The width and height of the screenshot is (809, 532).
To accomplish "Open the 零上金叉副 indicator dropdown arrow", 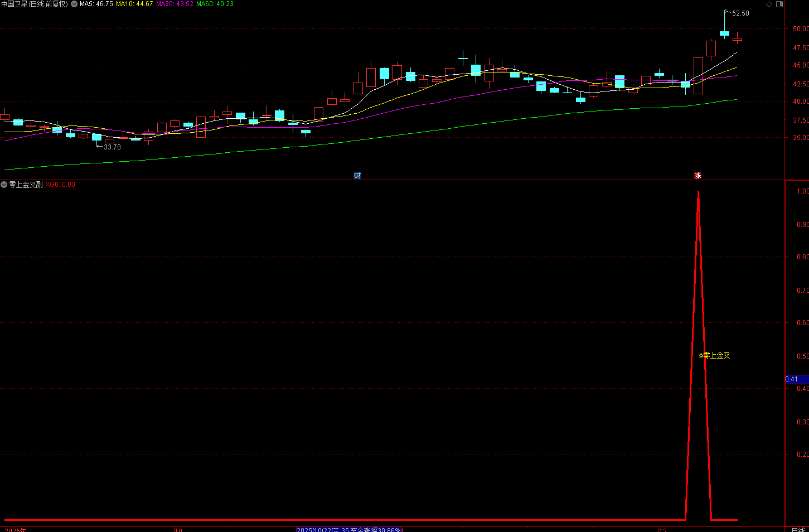I will (x=4, y=185).
